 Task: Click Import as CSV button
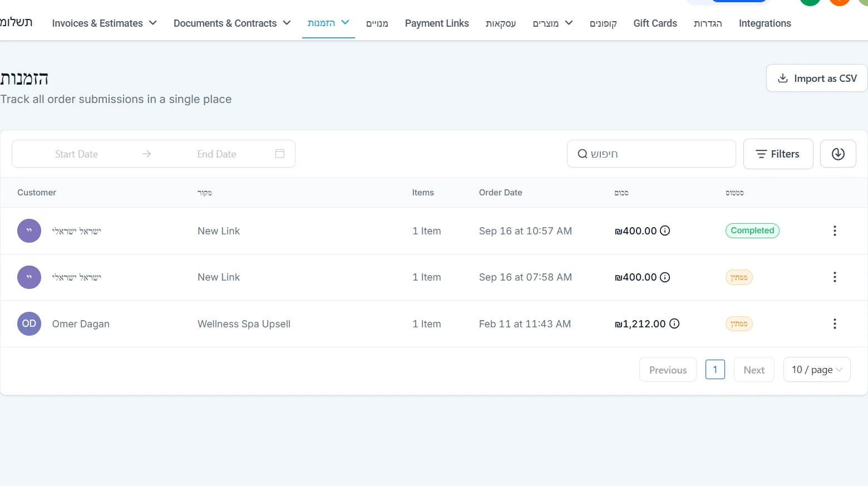pos(817,78)
